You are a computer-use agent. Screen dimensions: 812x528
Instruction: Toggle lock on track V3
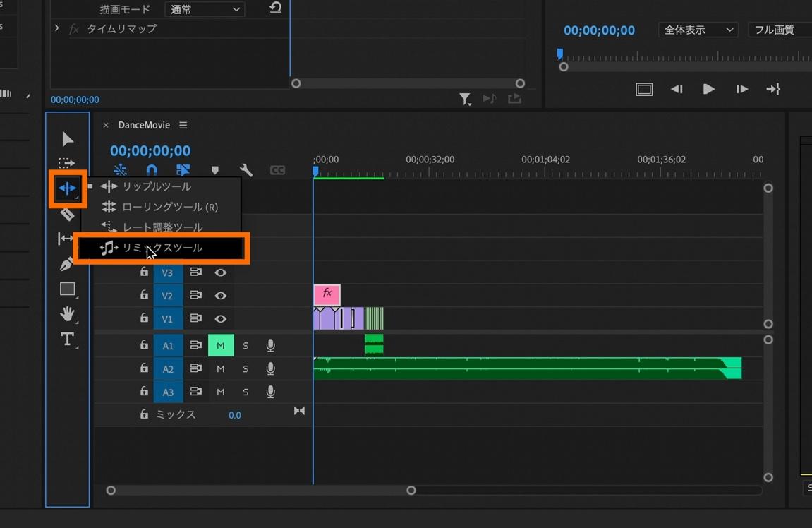144,272
